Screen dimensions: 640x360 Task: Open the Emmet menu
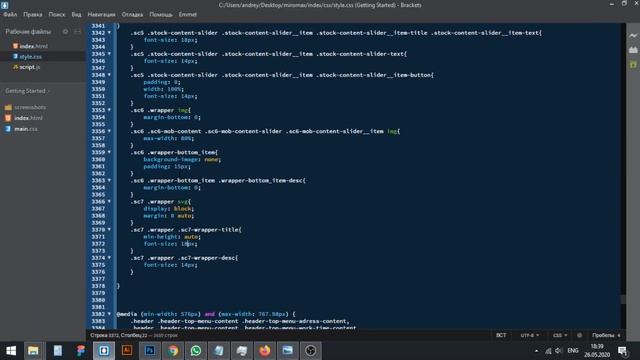pyautogui.click(x=188, y=14)
